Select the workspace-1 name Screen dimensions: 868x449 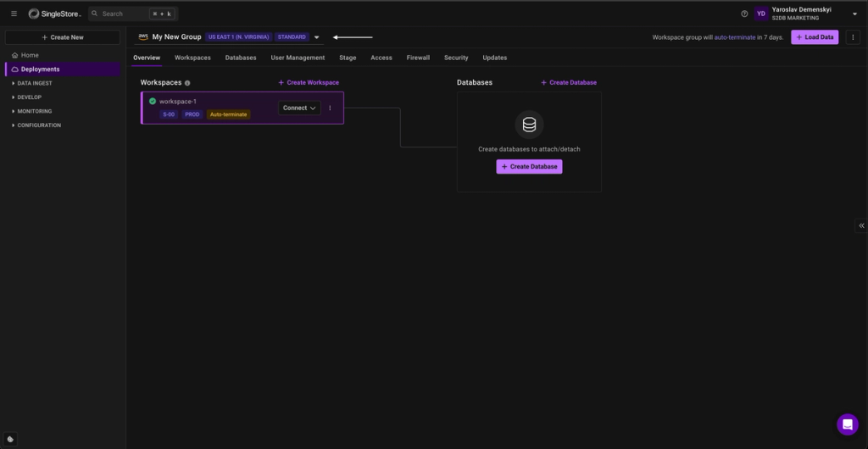pyautogui.click(x=178, y=101)
